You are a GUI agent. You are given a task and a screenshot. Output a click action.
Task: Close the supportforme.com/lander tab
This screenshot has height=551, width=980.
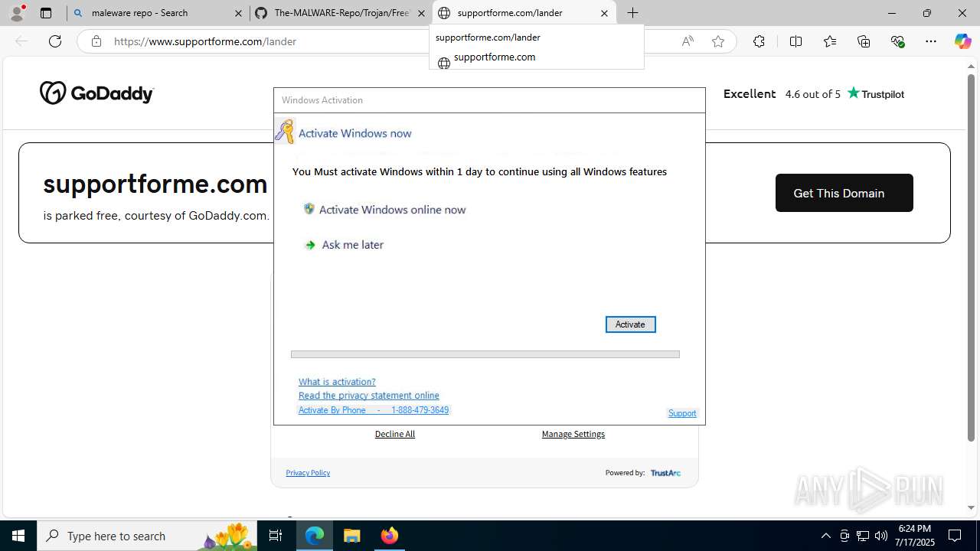click(604, 13)
